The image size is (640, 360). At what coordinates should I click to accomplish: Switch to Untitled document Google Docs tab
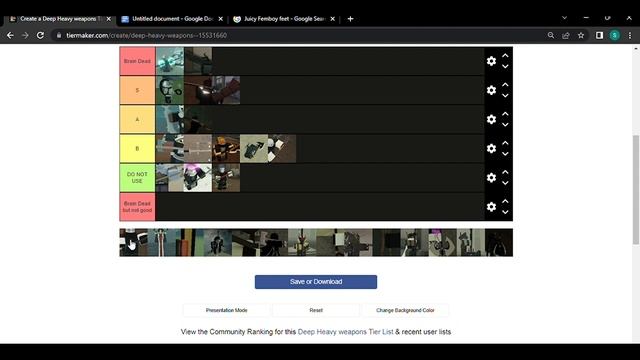click(x=173, y=19)
